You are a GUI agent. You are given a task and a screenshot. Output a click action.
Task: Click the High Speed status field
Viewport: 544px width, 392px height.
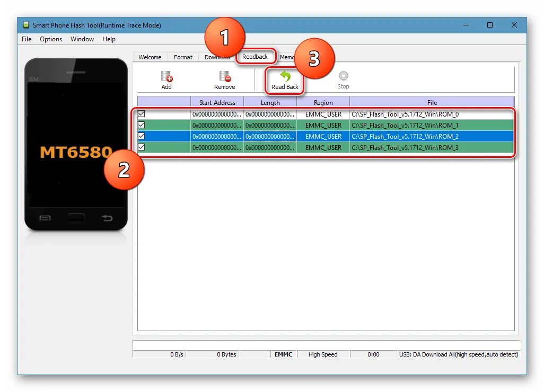pyautogui.click(x=323, y=354)
